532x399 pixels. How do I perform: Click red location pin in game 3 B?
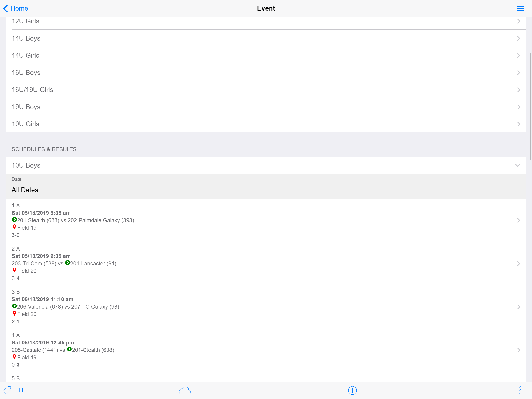click(14, 313)
